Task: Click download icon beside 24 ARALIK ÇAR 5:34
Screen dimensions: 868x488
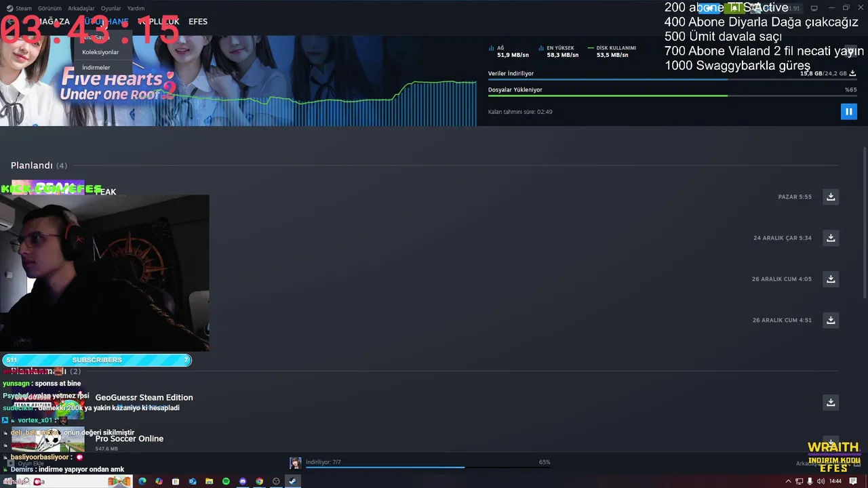Action: pyautogui.click(x=831, y=238)
